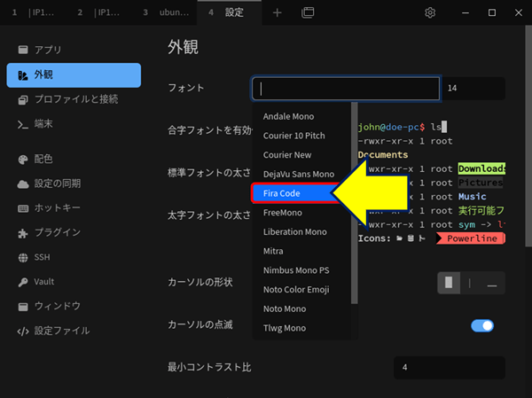Focus the フォント name input field
The width and height of the screenshot is (532, 398).
pyautogui.click(x=346, y=89)
